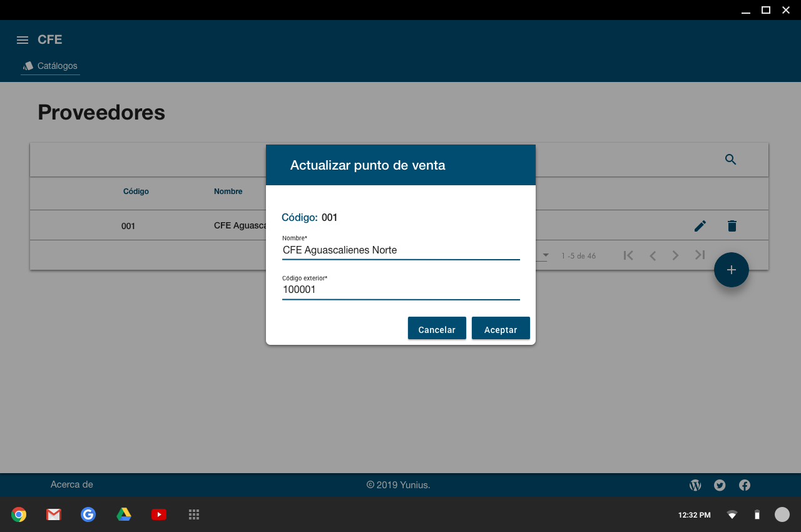Open the Catálogos menu

pyautogui.click(x=51, y=66)
